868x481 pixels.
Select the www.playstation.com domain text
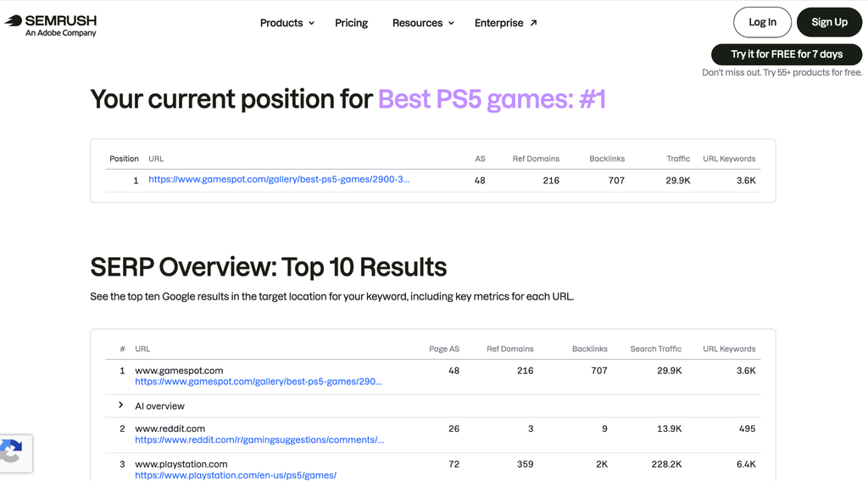pos(181,464)
